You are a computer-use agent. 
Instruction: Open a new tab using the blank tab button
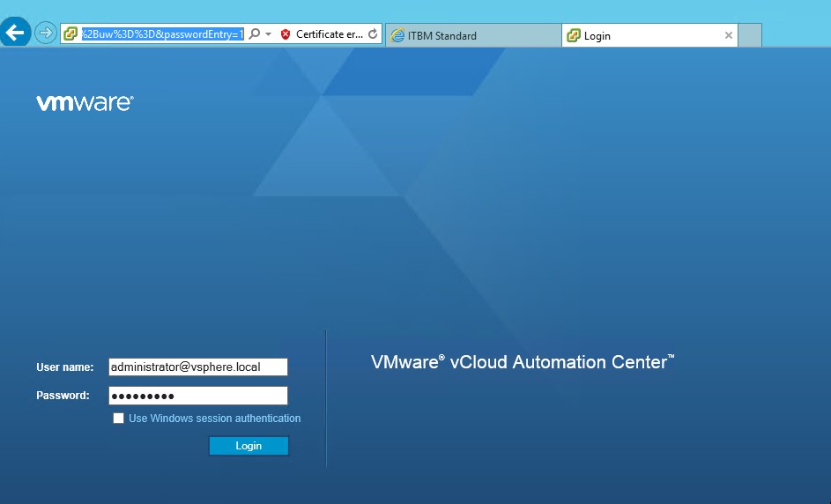click(x=750, y=35)
